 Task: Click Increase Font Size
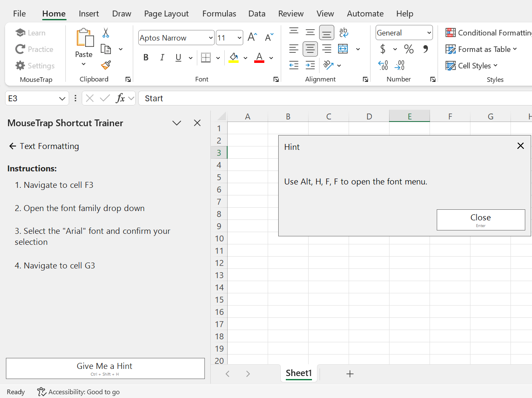click(252, 37)
